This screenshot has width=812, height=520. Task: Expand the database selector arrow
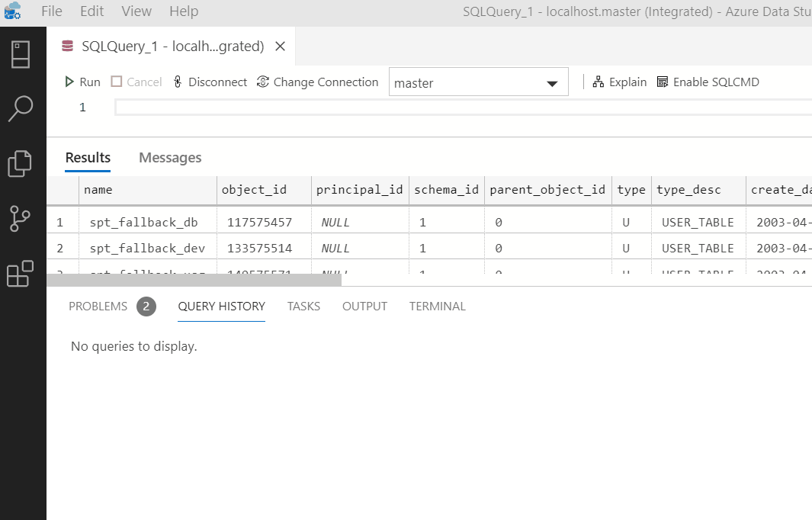pyautogui.click(x=552, y=82)
